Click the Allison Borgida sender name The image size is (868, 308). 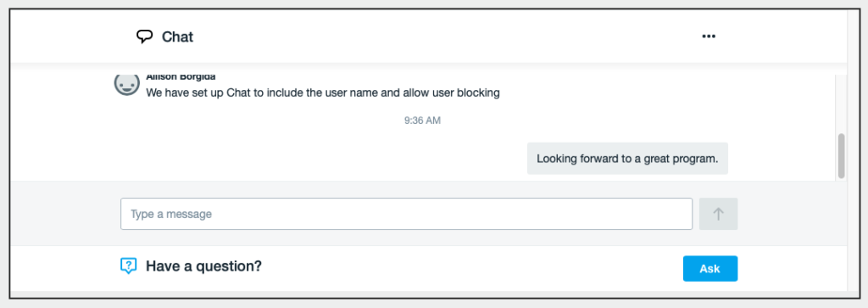coord(181,77)
